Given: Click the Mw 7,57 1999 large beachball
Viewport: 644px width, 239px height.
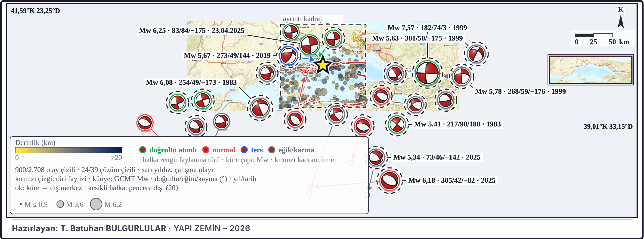Looking at the screenshot, I should (x=427, y=73).
